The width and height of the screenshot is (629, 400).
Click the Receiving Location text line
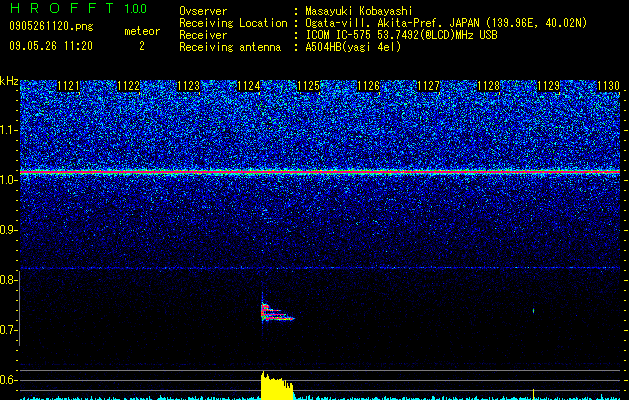pos(383,23)
